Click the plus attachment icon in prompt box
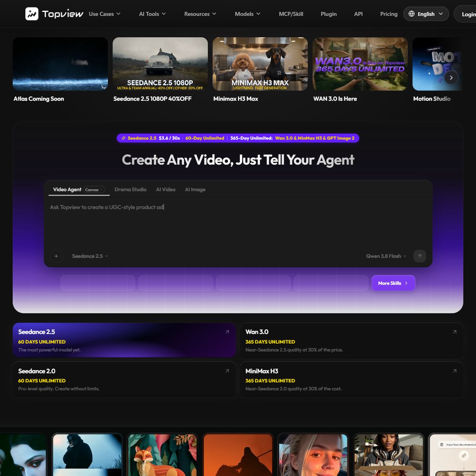 point(56,256)
